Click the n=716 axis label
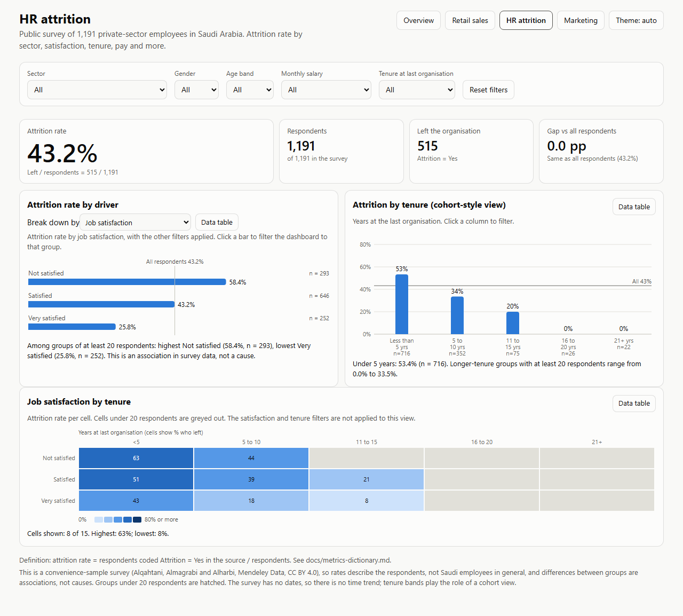Image resolution: width=683 pixels, height=616 pixels. 402,353
